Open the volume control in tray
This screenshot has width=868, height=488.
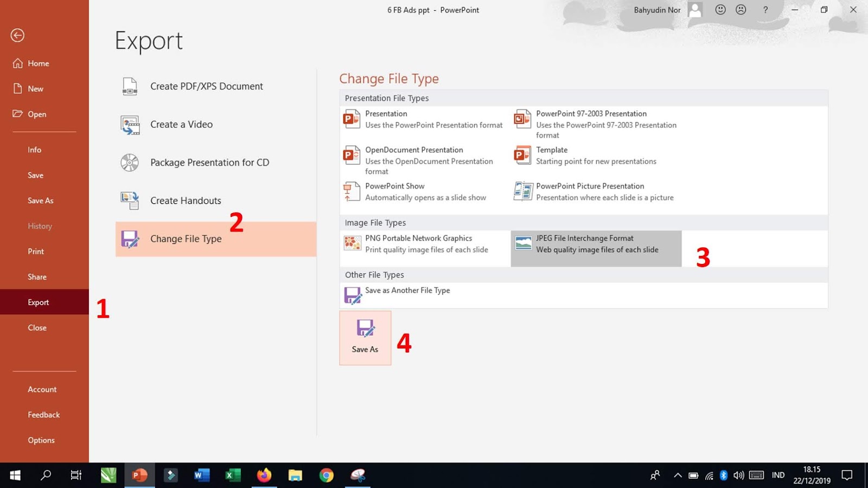738,476
